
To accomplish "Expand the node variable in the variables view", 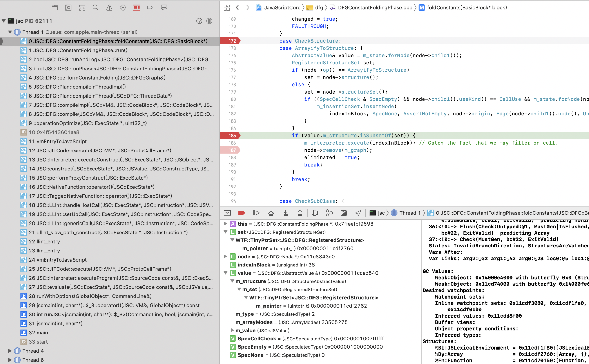I will 225,257.
